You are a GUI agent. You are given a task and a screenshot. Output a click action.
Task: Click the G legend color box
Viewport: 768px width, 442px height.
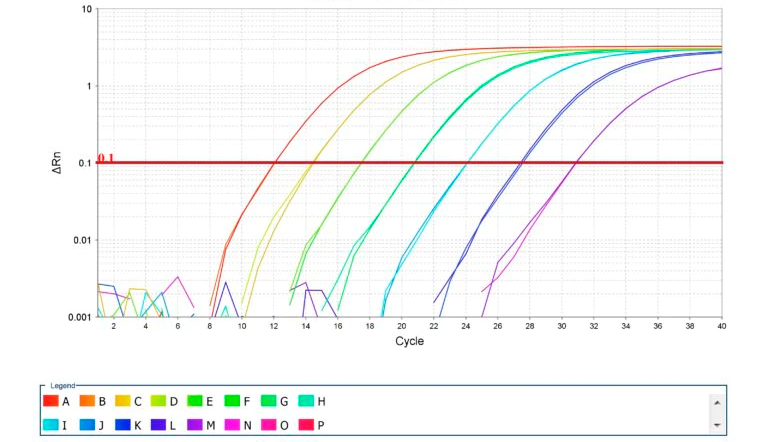pos(266,401)
